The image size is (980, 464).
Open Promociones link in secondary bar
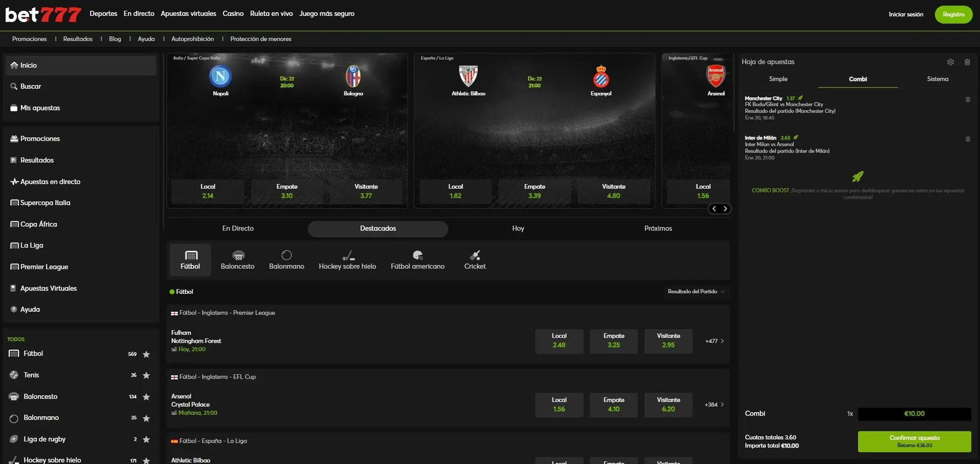[x=29, y=39]
